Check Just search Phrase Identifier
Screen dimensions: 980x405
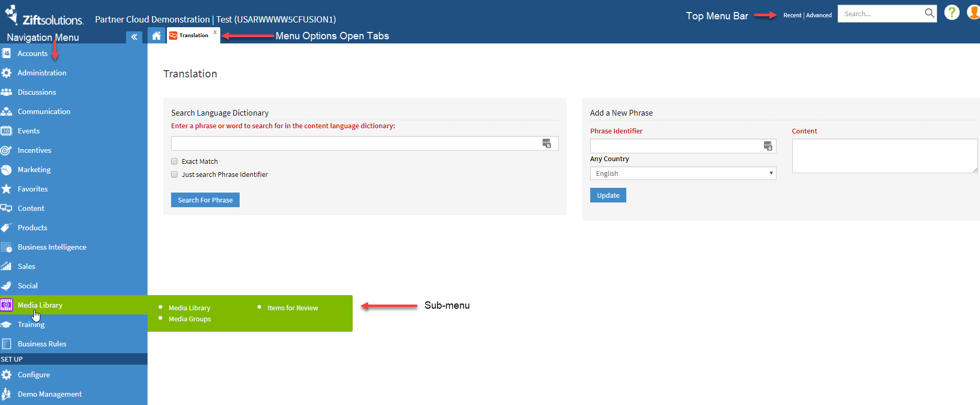(174, 174)
